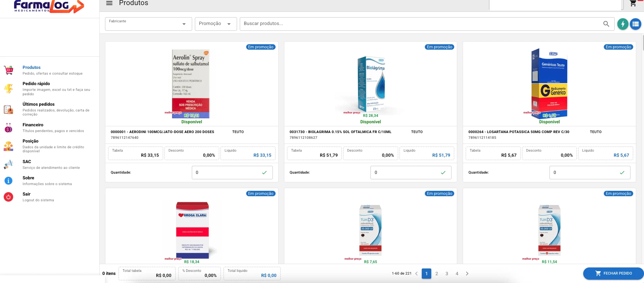Click Desconto field of Aerodini product

(192, 153)
